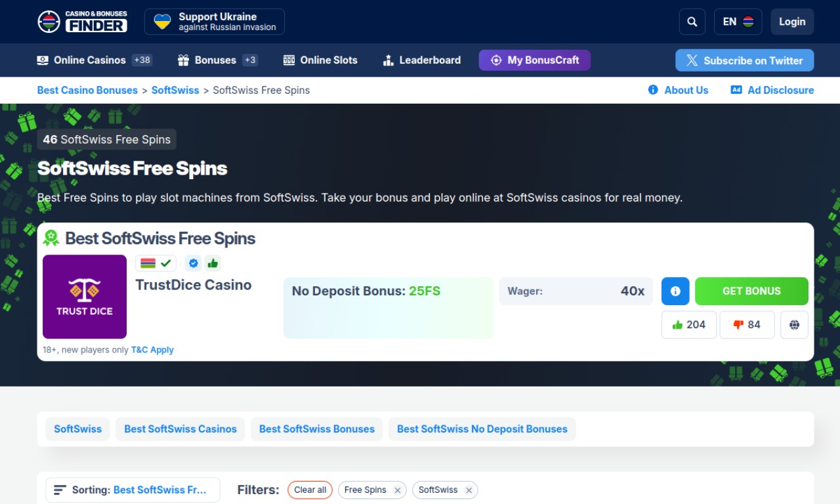Screen dimensions: 840x504
Task: Click the TrustDice casino logo thumbnail
Action: (x=85, y=297)
